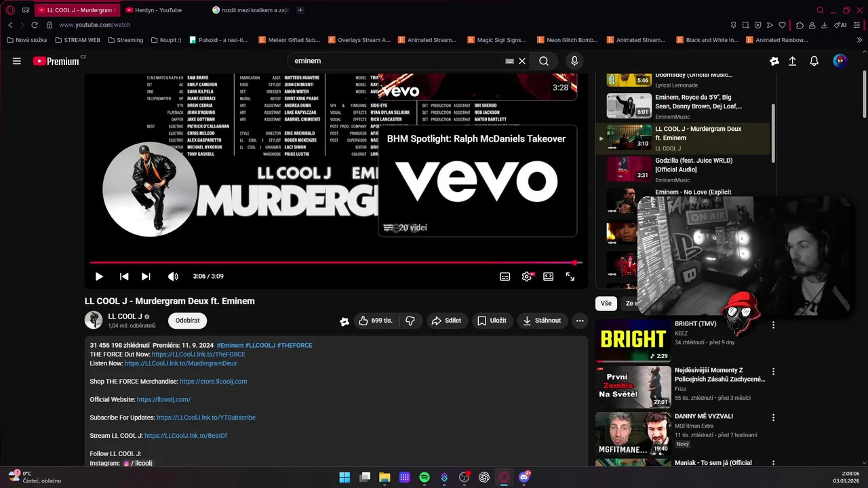Select the LL COOL J - Murdergram tab
The width and height of the screenshot is (868, 488).
click(77, 10)
